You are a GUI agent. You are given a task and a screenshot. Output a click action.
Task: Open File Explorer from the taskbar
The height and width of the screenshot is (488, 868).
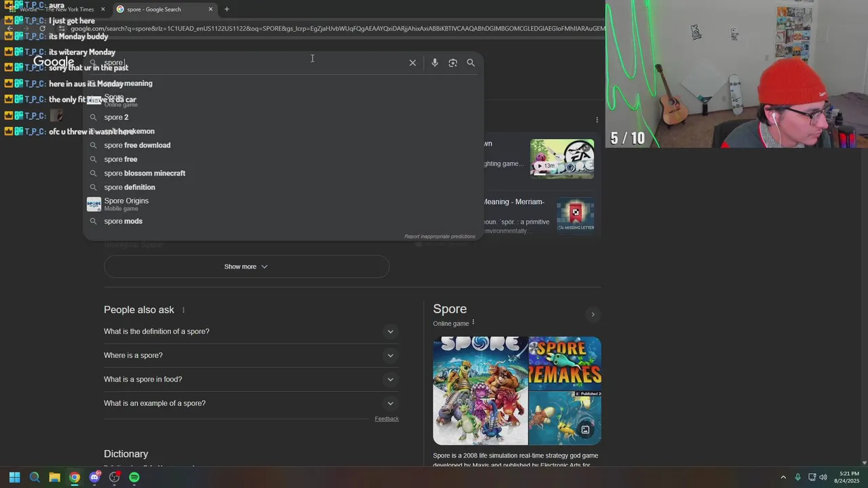(x=54, y=477)
